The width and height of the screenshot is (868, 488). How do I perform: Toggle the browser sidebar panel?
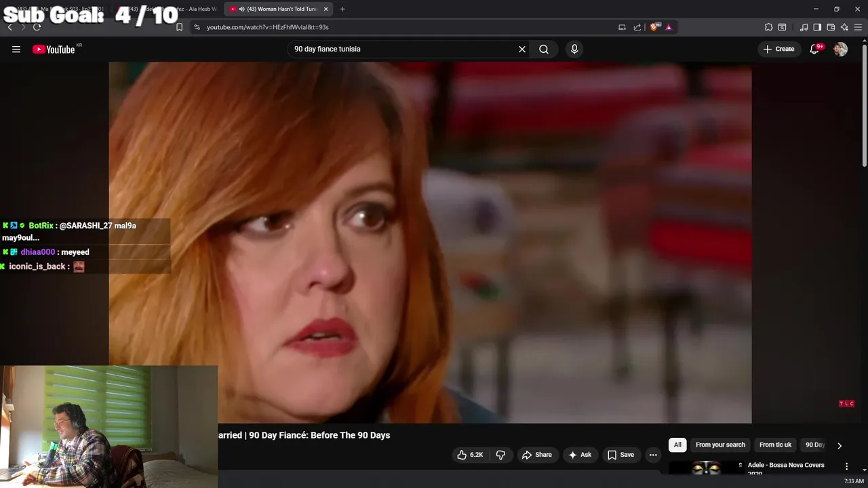pyautogui.click(x=817, y=27)
